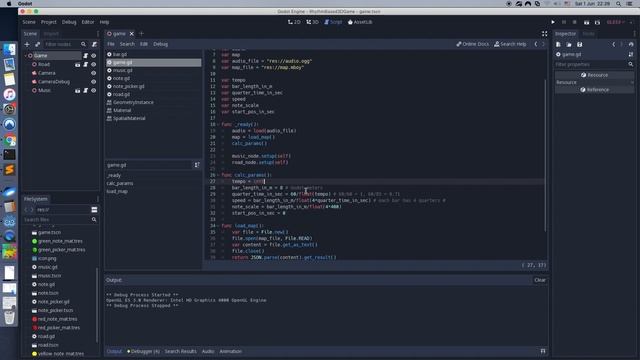Open the Debugger bottom panel

click(144, 351)
